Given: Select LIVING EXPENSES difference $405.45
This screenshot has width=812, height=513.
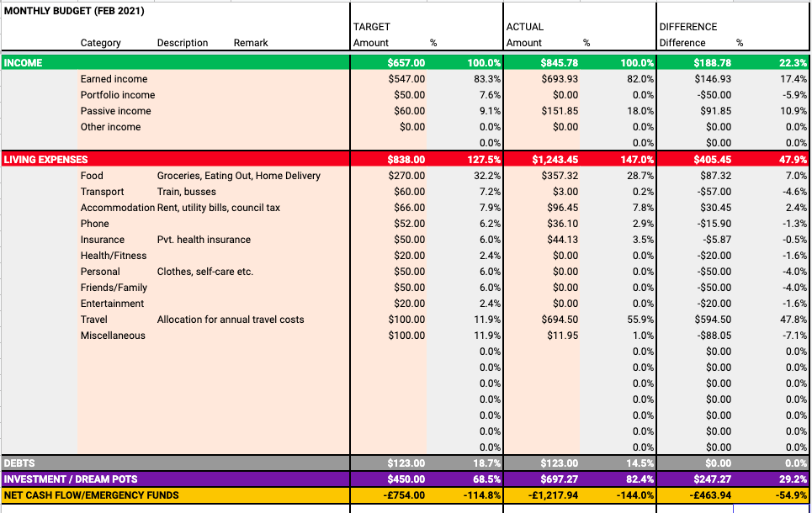Looking at the screenshot, I should (713, 160).
